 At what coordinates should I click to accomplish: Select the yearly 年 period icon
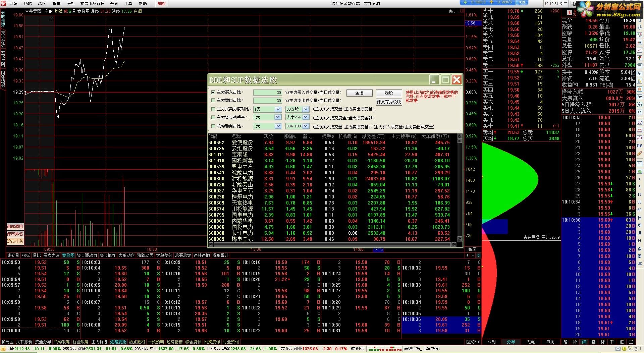click(x=640, y=264)
